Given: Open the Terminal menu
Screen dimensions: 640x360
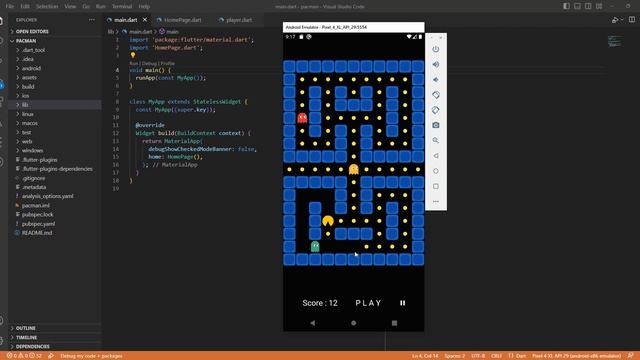Looking at the screenshot, I should click(x=122, y=7).
